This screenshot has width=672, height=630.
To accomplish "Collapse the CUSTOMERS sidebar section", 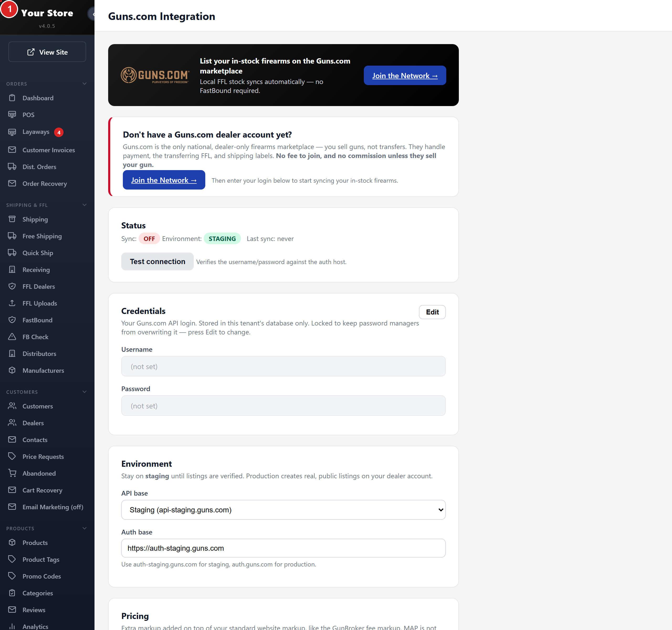I will [x=85, y=392].
